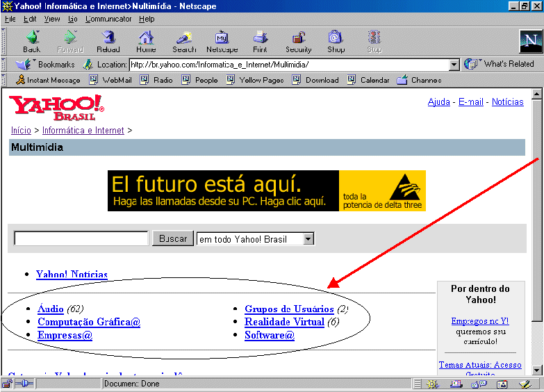Follow the Notícias link at top

pos(508,101)
